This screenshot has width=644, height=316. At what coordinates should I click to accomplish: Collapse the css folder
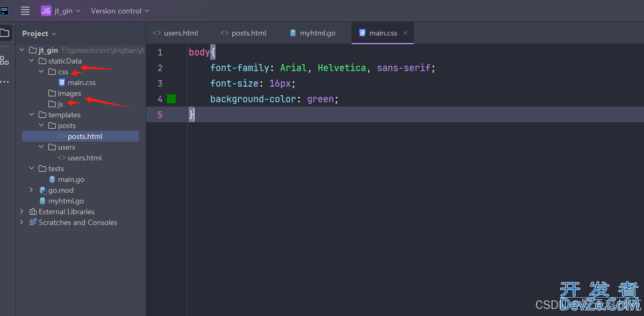coord(41,72)
